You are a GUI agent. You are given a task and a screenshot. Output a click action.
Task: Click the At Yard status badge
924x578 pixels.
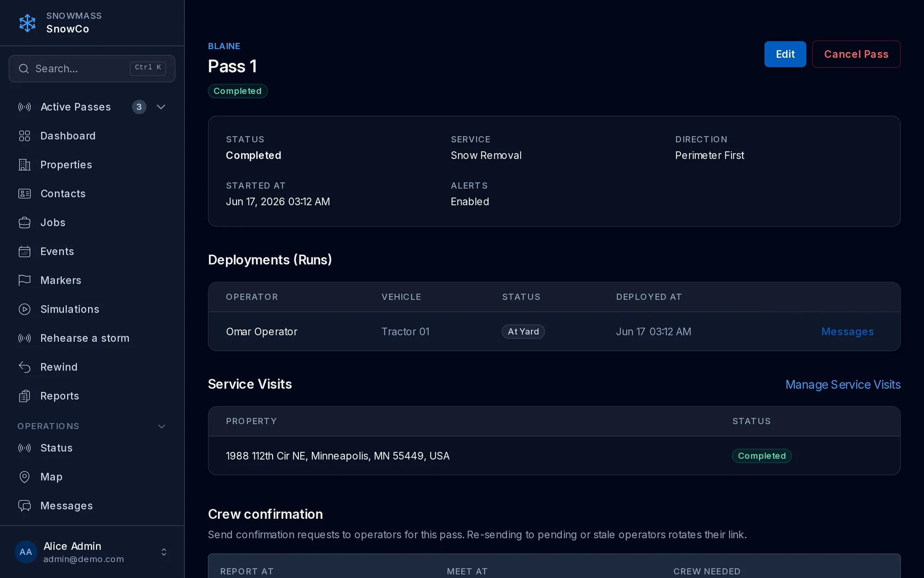[x=523, y=332]
